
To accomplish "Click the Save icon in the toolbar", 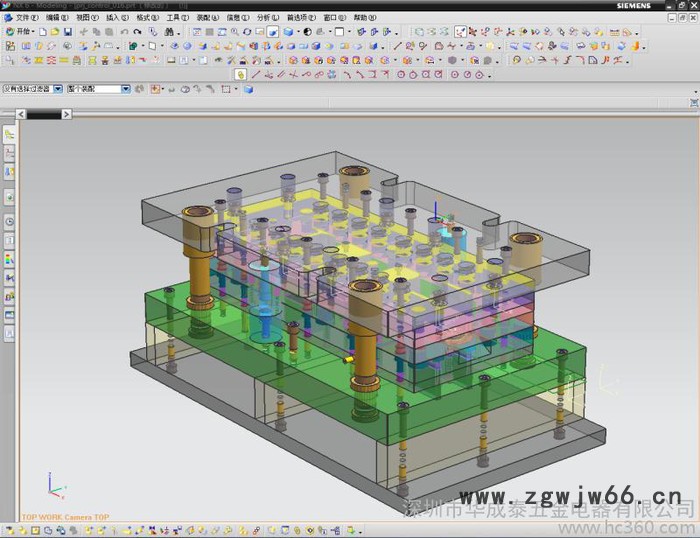I will (x=67, y=32).
